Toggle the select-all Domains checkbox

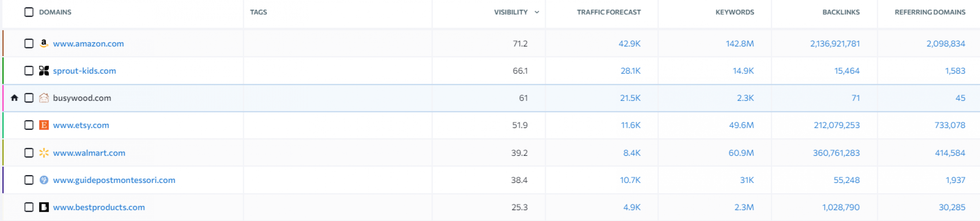pos(29,12)
